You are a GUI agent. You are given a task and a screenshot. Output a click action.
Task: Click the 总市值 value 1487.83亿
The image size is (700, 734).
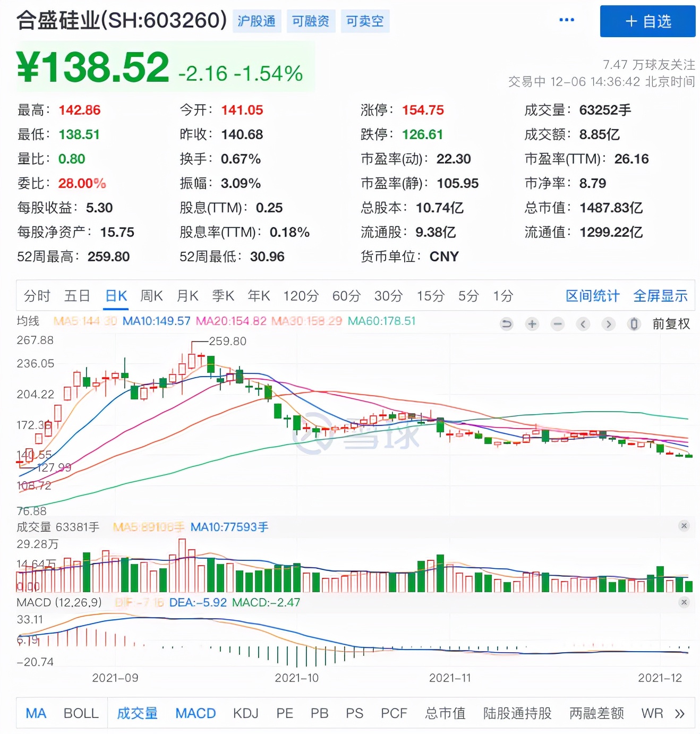coord(611,208)
